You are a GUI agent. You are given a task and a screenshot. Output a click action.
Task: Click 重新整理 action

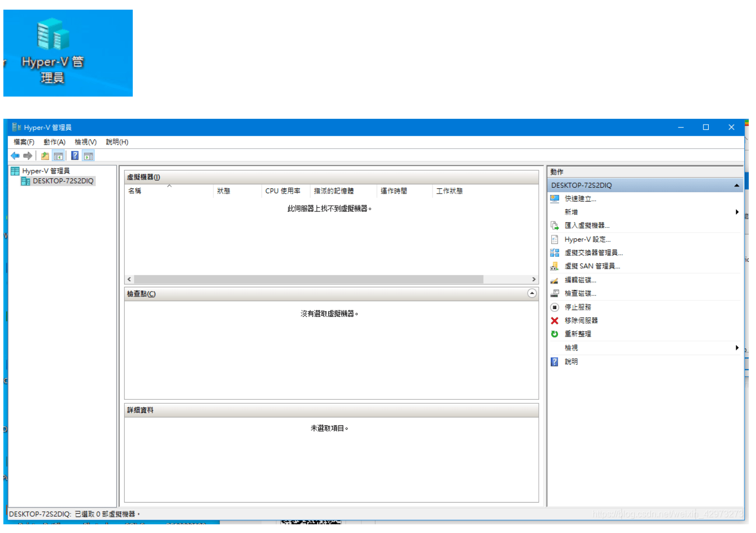tap(578, 334)
